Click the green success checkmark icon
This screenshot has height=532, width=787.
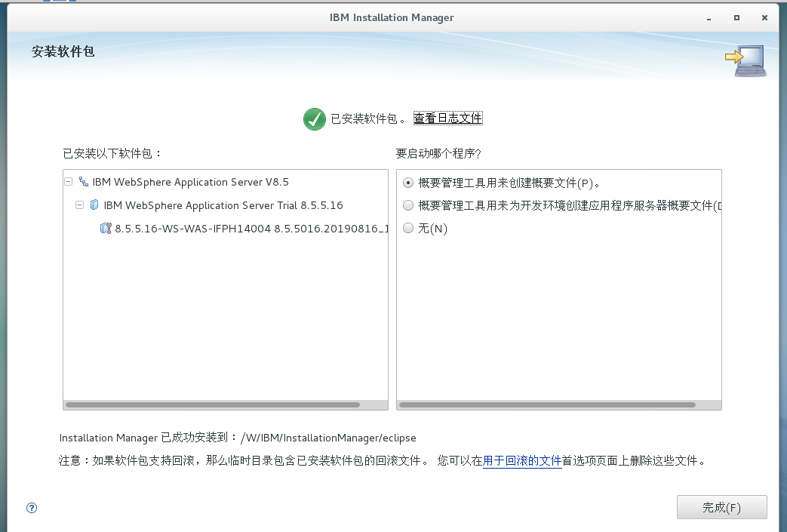pyautogui.click(x=314, y=118)
